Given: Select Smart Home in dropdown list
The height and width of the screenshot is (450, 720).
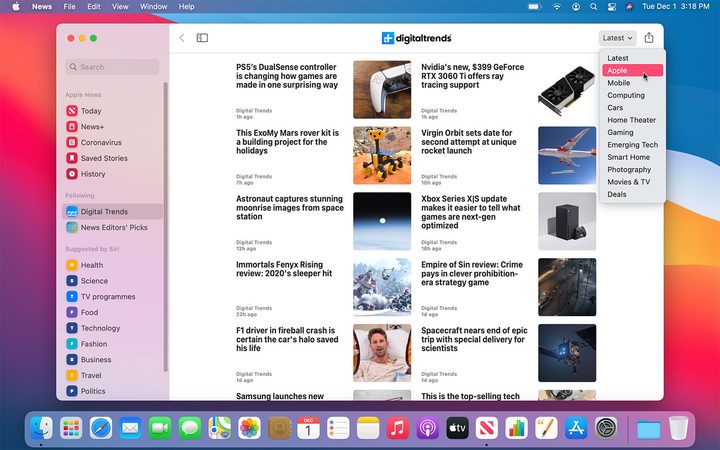Looking at the screenshot, I should click(x=632, y=157).
